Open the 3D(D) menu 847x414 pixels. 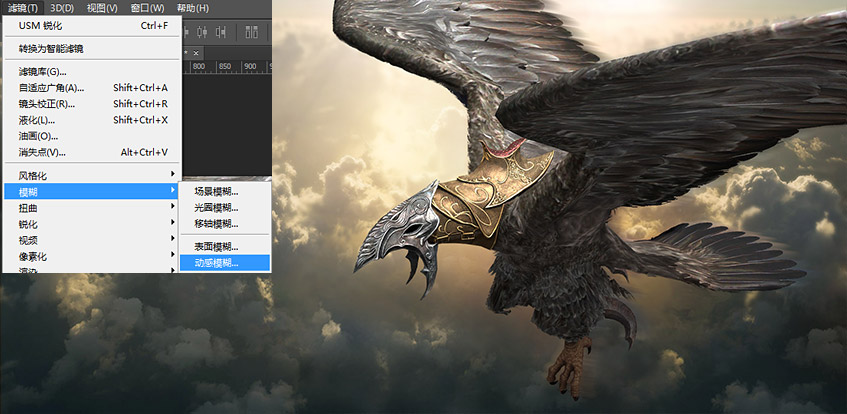pyautogui.click(x=62, y=8)
